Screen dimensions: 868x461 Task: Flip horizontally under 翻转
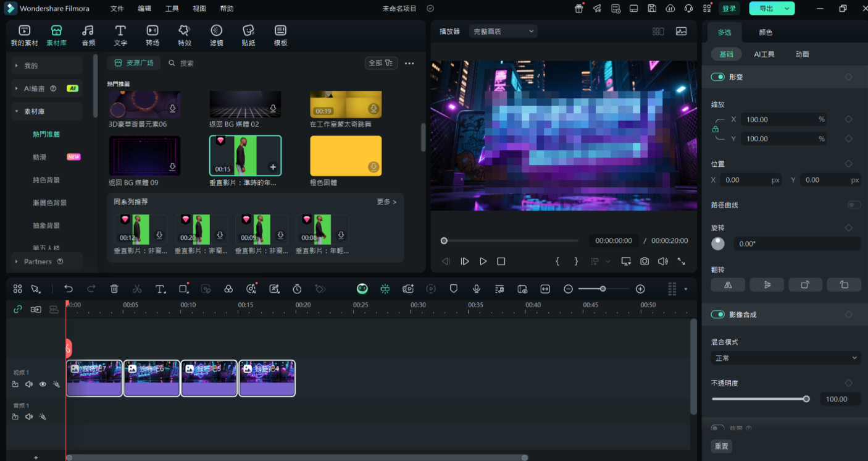(728, 285)
